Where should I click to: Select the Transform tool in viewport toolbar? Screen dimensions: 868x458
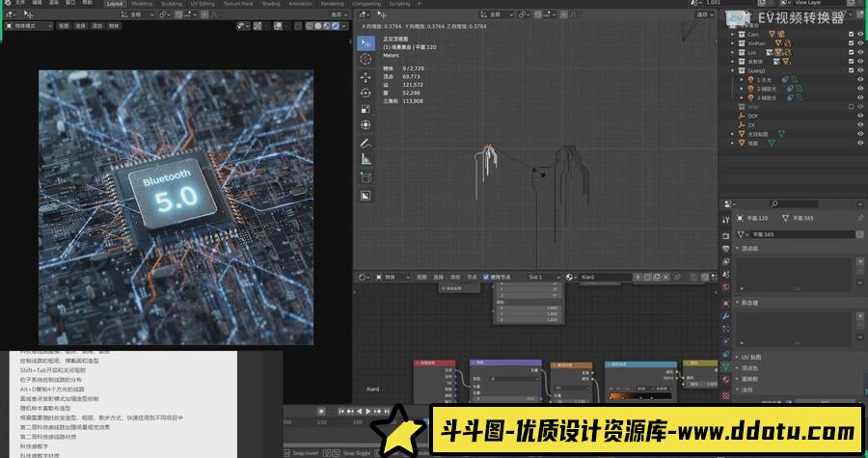click(366, 125)
